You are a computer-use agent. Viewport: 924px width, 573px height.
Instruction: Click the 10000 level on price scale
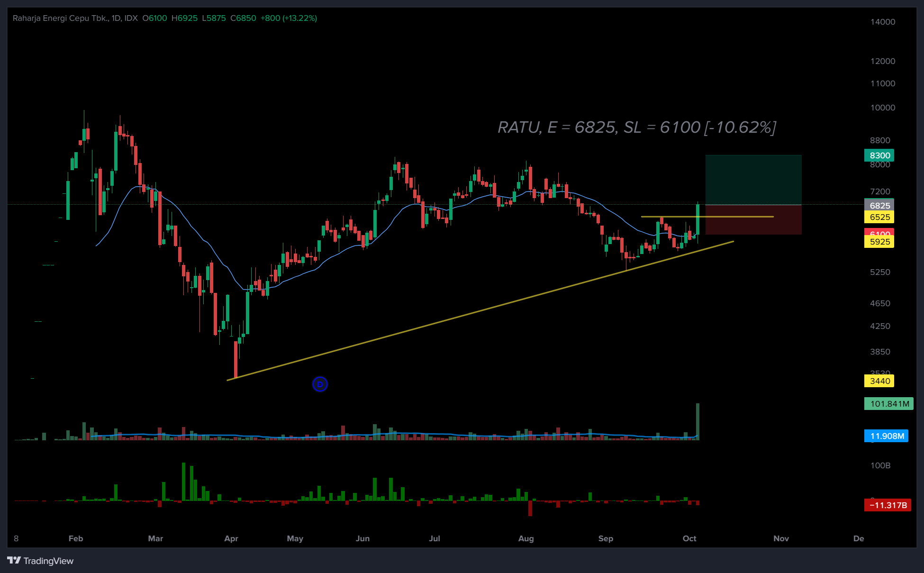pyautogui.click(x=882, y=108)
